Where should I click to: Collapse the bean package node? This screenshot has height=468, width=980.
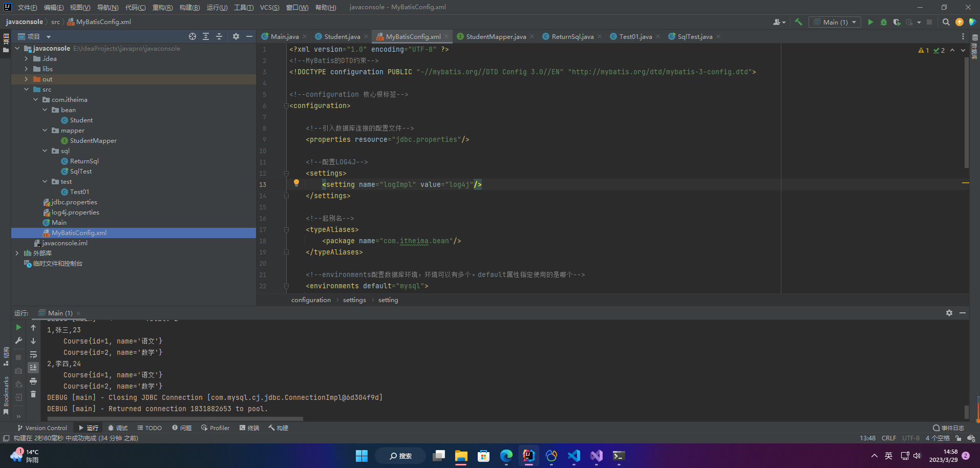[45, 110]
